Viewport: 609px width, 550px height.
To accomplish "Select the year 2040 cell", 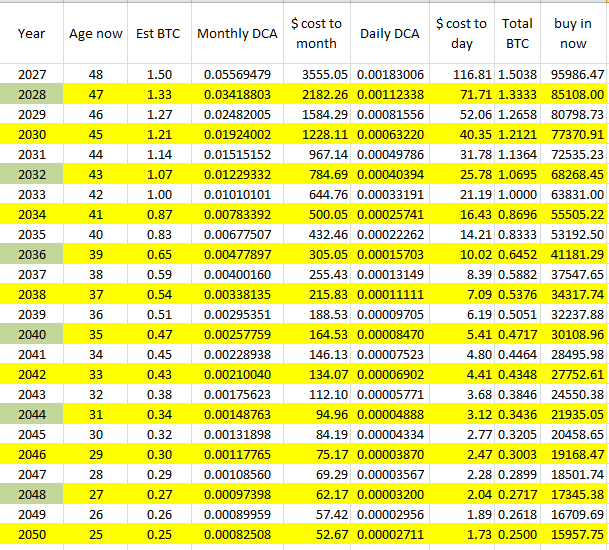I will (32, 335).
